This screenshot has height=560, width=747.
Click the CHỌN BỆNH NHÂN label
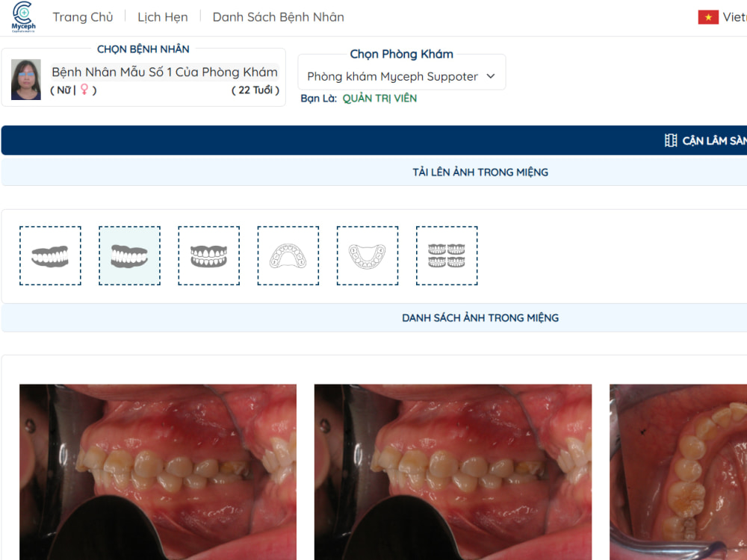pos(143,49)
